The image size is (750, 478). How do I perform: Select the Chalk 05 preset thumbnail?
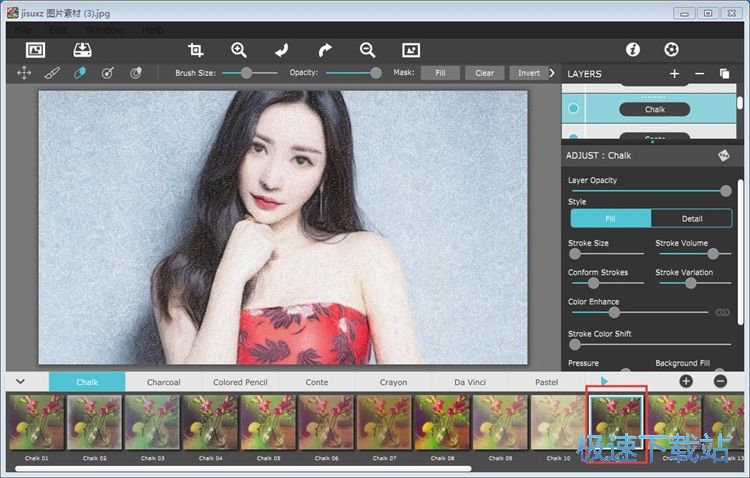click(268, 422)
